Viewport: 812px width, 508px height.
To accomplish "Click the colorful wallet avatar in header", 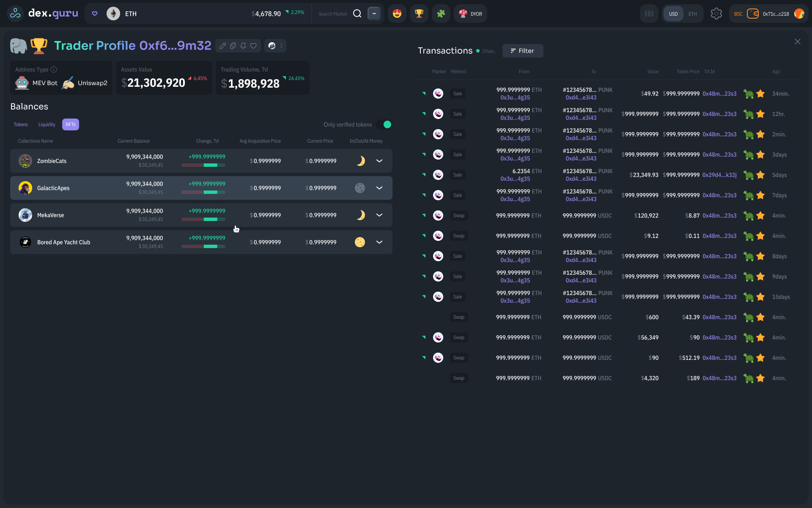I will point(799,14).
